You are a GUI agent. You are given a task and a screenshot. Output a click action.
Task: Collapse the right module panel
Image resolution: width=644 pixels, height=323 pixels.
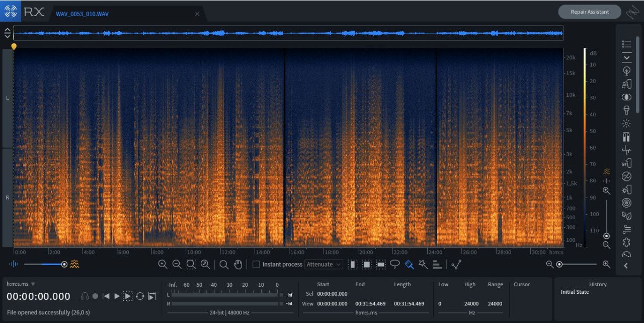click(626, 266)
